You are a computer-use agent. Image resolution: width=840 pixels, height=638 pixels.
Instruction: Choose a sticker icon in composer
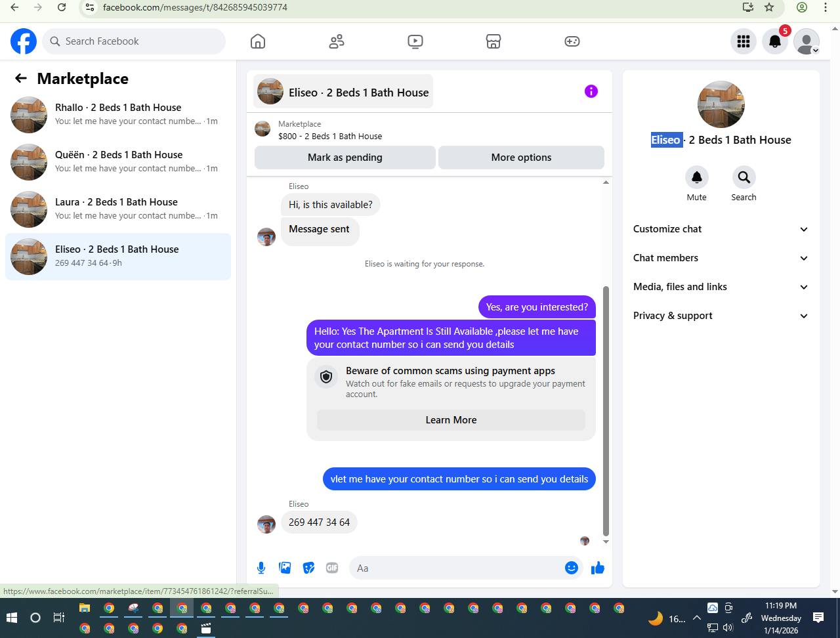[308, 568]
